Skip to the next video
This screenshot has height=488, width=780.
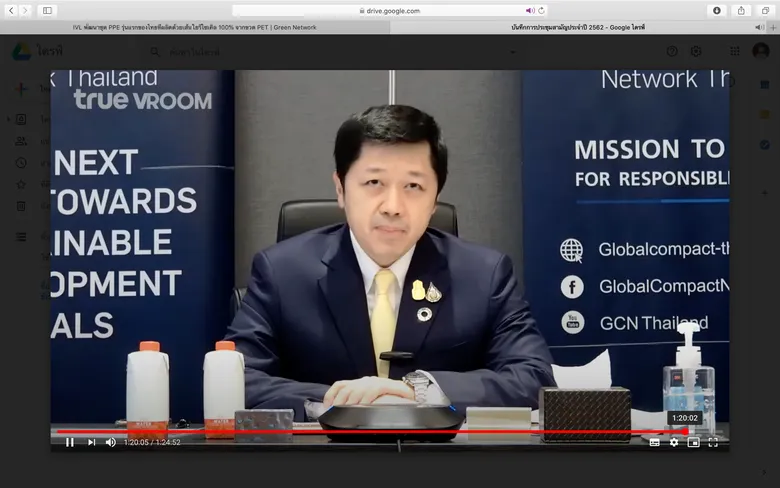pos(91,442)
